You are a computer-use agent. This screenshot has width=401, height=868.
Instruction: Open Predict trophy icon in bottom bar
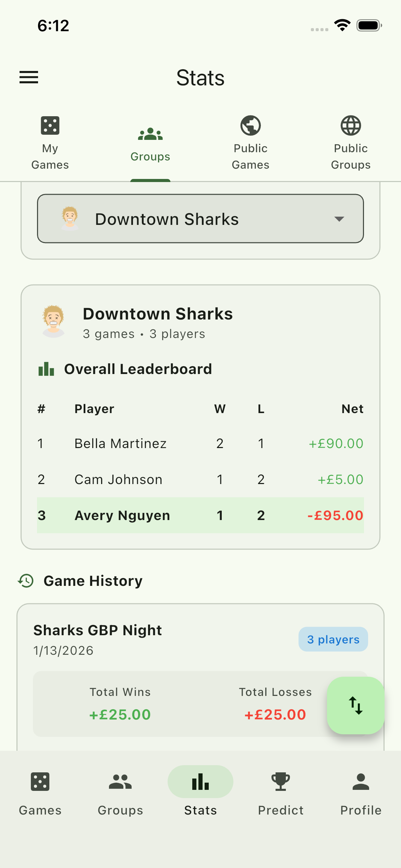281,781
